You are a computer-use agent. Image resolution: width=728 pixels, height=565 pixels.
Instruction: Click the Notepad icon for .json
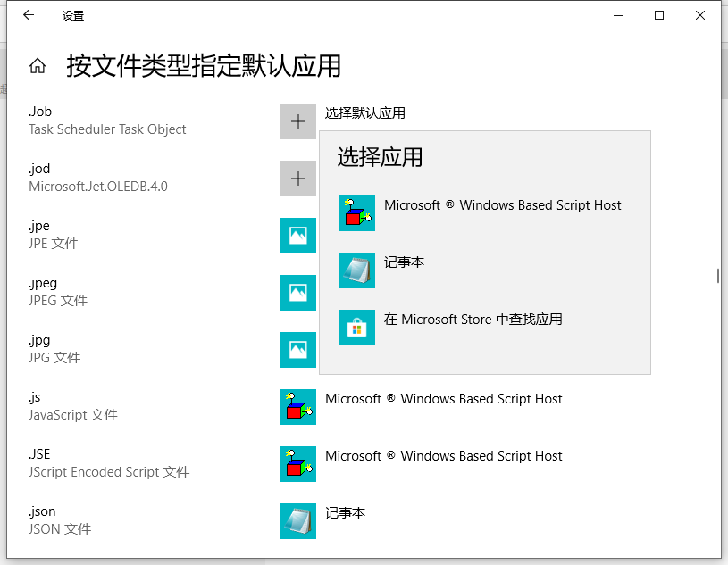tap(298, 521)
